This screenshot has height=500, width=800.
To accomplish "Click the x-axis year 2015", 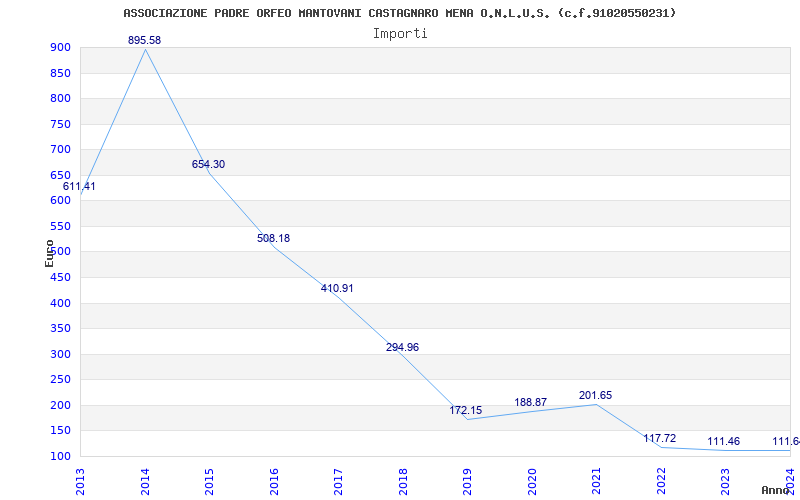I will pos(209,482).
